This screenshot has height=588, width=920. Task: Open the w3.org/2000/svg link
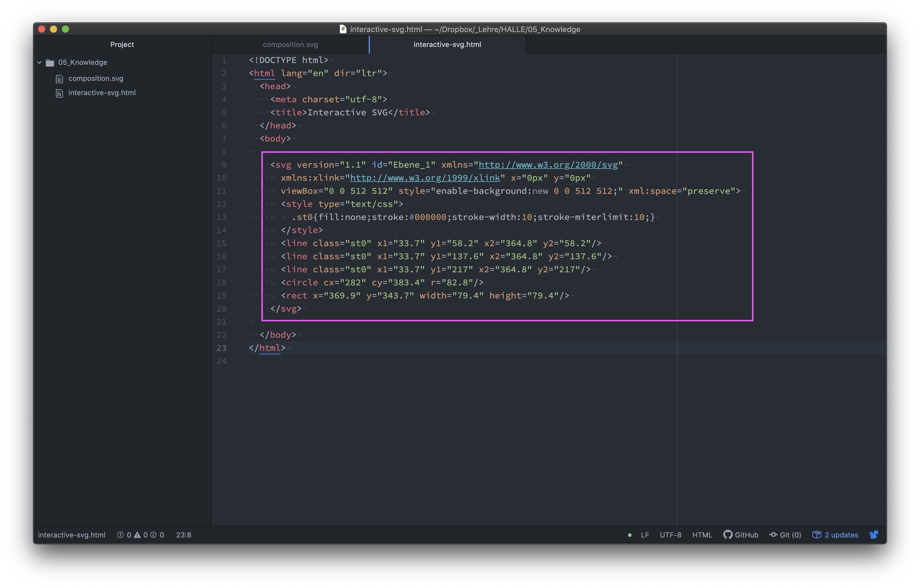click(x=548, y=165)
